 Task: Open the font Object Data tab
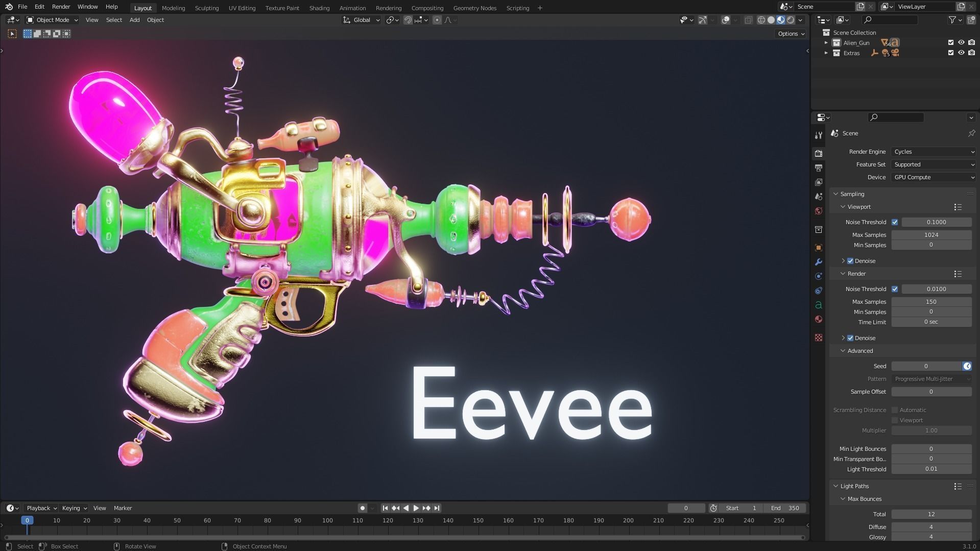pos(819,305)
